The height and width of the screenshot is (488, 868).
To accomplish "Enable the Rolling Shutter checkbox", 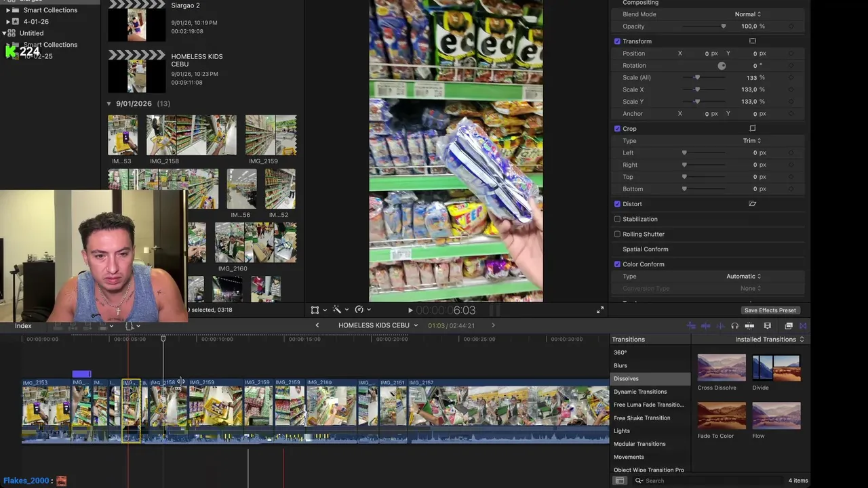I will (x=617, y=235).
